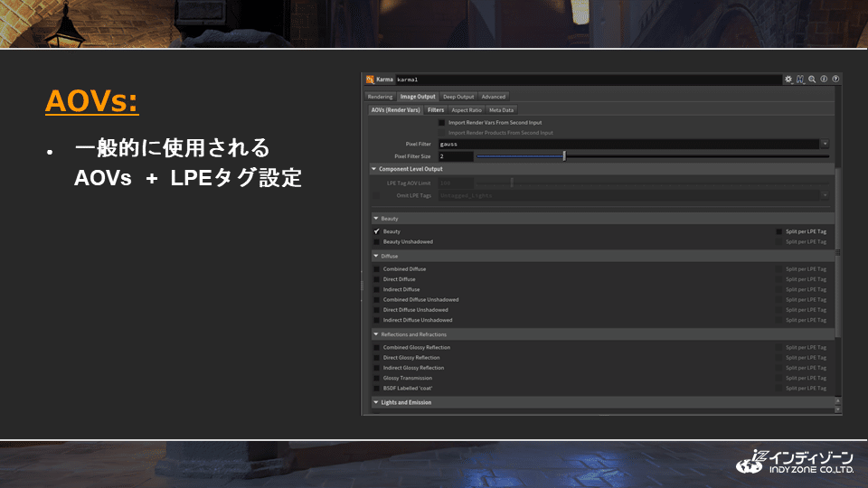Enable Indirect Diffuse Unshadowed checkbox

point(377,320)
